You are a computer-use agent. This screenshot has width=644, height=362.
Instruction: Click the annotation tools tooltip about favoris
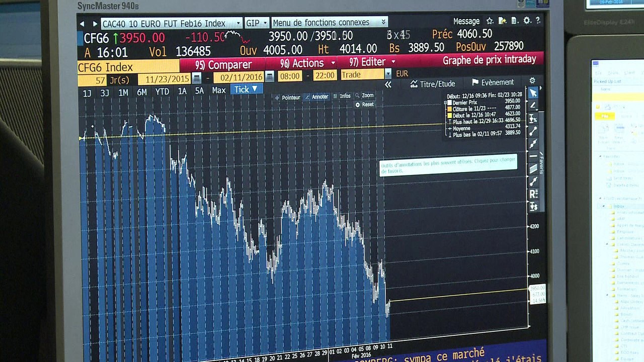click(448, 164)
